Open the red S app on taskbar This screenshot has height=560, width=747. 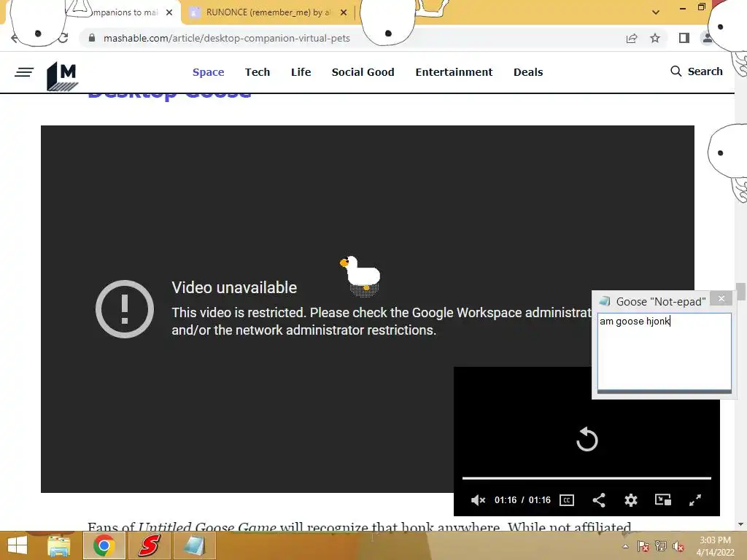(x=149, y=545)
